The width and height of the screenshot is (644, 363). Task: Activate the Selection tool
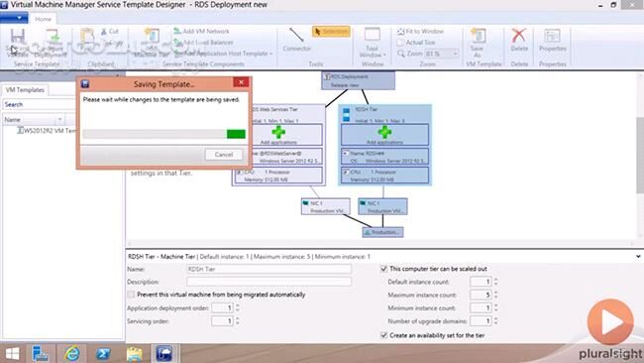pyautogui.click(x=331, y=32)
